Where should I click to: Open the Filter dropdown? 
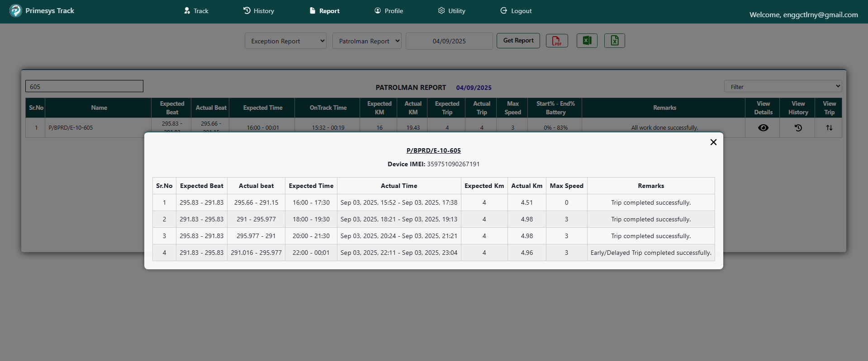[783, 86]
